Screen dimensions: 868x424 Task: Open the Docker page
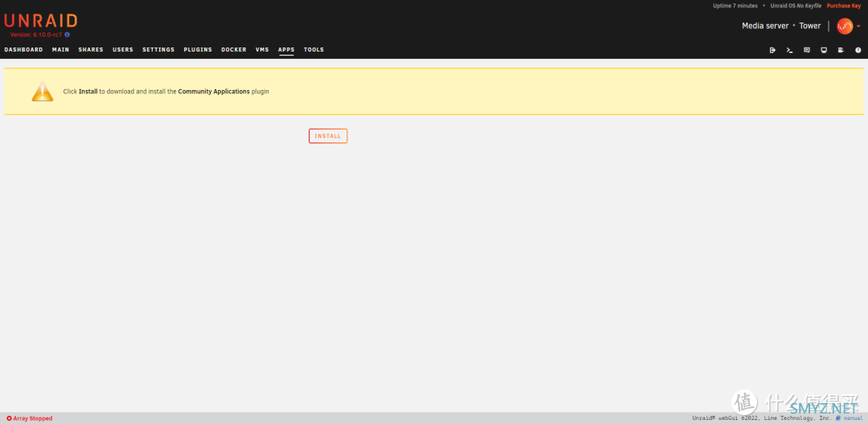click(234, 50)
